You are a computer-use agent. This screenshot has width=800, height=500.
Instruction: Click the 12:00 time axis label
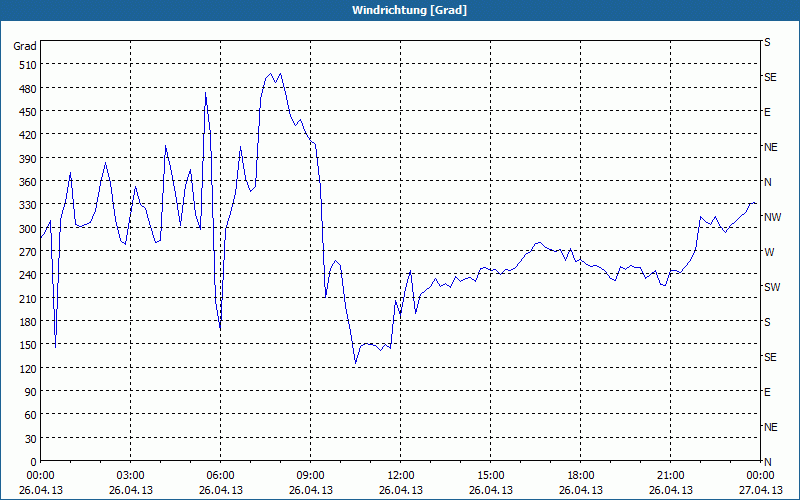401,476
